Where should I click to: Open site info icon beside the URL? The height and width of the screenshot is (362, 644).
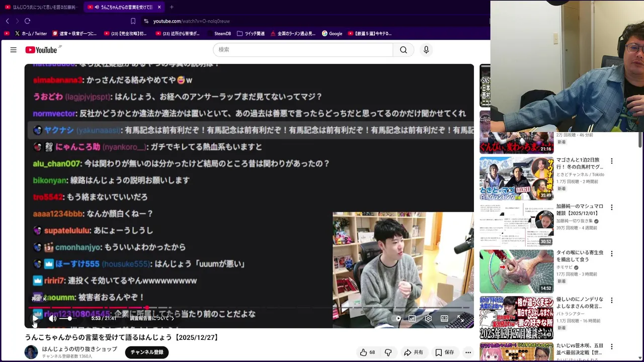[146, 21]
